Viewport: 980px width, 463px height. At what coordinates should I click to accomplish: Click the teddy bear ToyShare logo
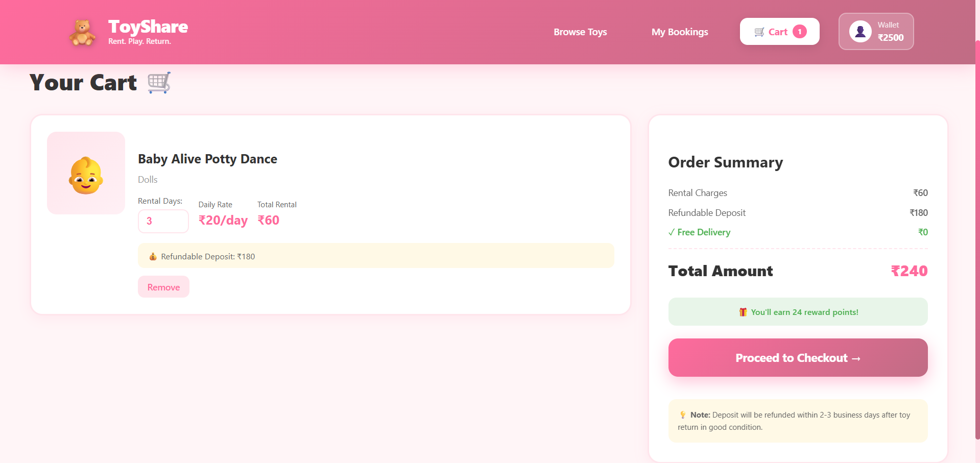coord(82,33)
